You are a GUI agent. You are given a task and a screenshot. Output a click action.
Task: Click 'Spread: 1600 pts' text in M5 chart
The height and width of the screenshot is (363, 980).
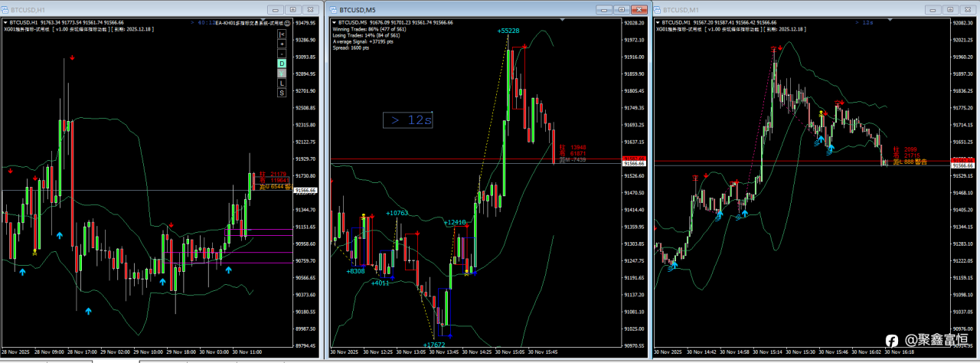pos(350,47)
